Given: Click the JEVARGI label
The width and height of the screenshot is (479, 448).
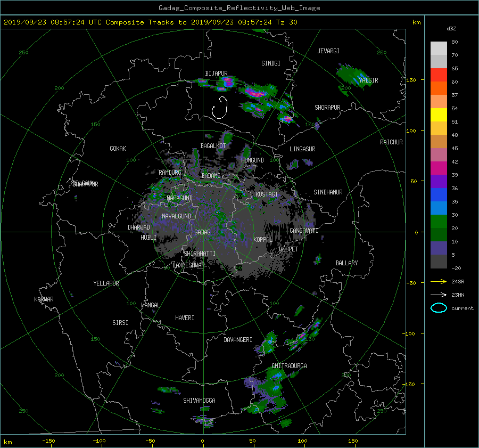Looking at the screenshot, I should click(x=328, y=51).
